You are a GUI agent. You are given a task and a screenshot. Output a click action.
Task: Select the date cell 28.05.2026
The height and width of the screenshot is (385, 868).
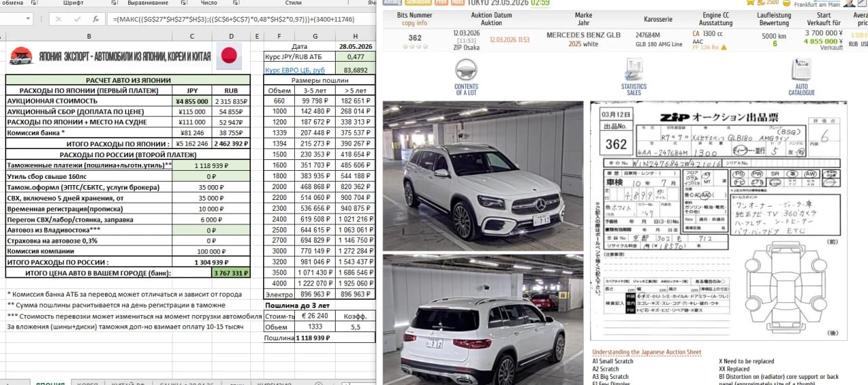click(x=355, y=46)
